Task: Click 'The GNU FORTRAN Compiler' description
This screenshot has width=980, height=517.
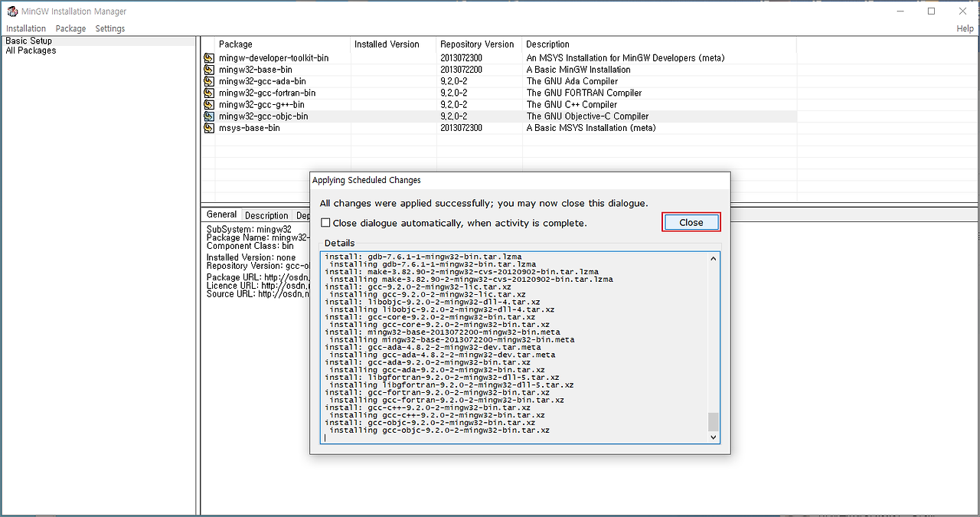Action: coord(584,93)
